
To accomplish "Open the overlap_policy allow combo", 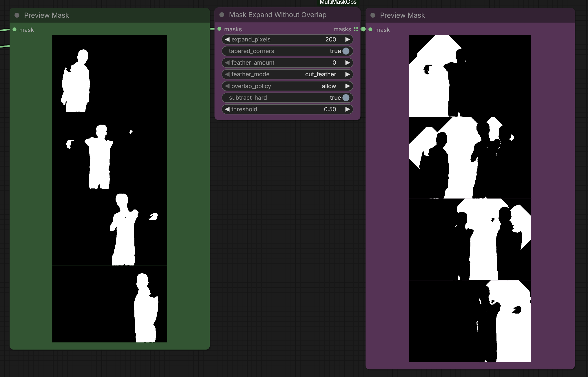I will tap(287, 86).
